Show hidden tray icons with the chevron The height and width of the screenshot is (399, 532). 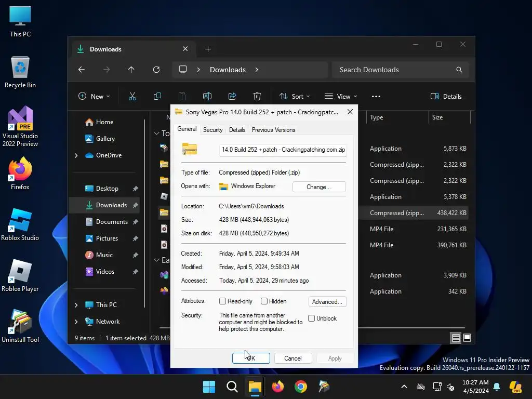(x=404, y=387)
